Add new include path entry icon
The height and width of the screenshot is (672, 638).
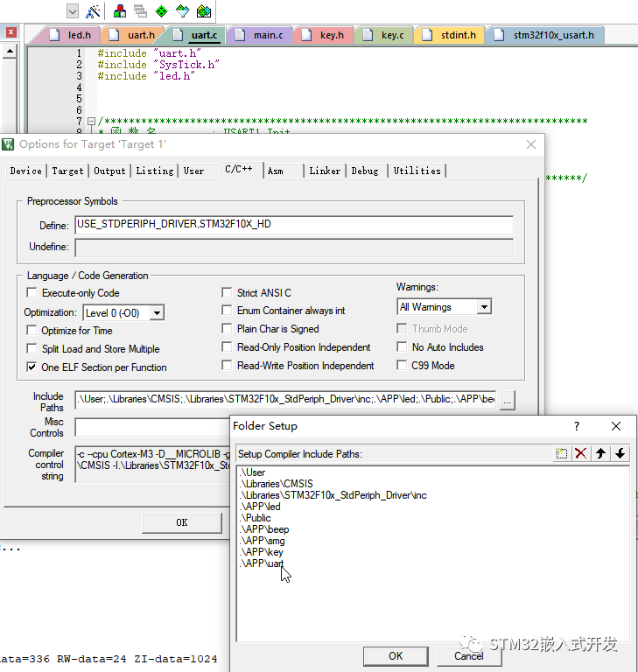coord(562,453)
